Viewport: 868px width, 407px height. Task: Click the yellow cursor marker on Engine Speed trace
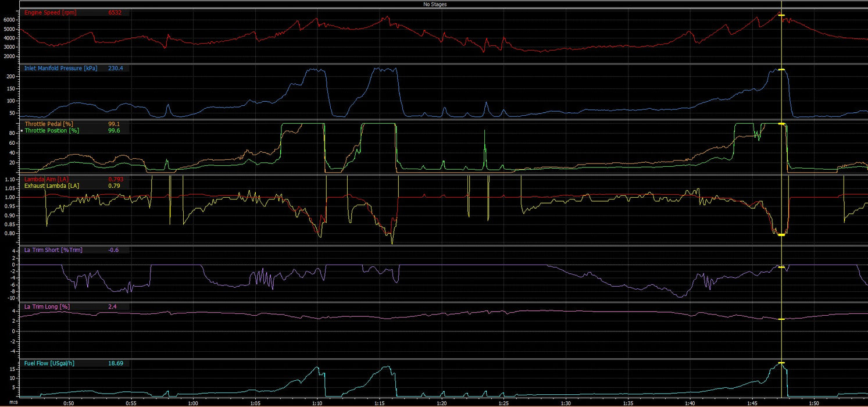click(x=781, y=15)
